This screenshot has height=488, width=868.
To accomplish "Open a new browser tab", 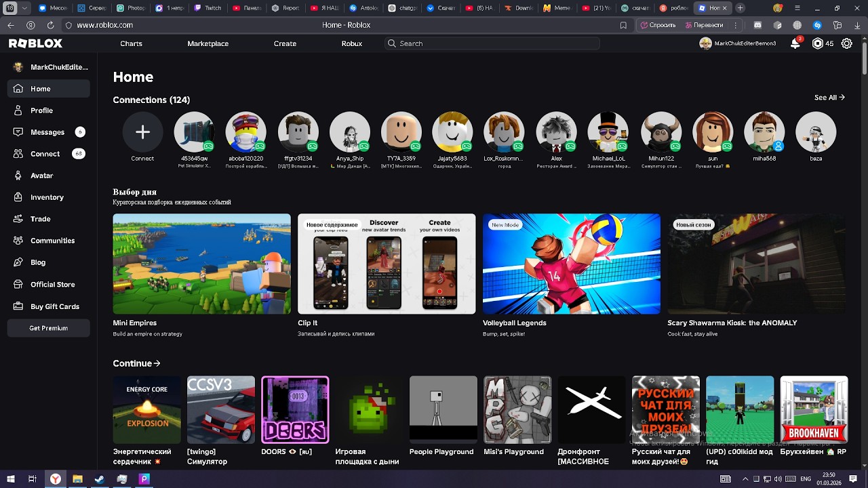I will pos(740,8).
